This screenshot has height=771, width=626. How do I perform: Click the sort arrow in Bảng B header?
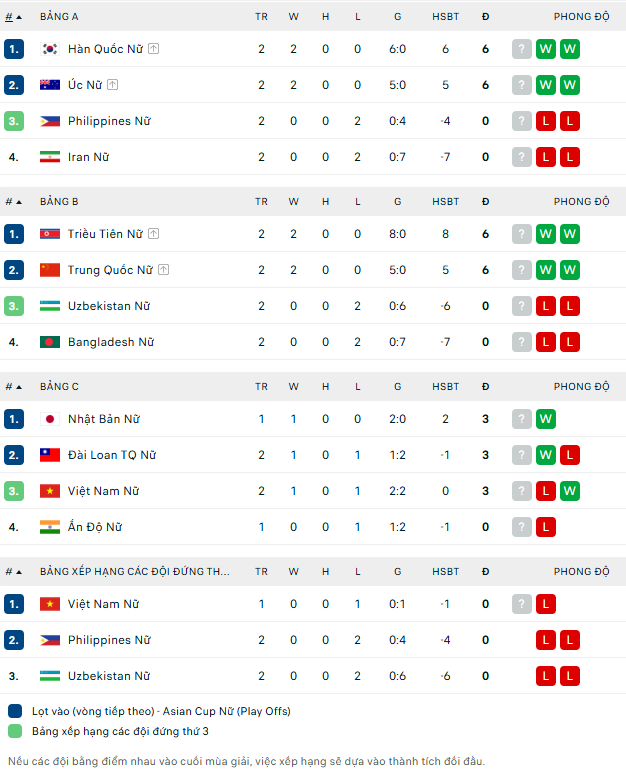pyautogui.click(x=20, y=202)
